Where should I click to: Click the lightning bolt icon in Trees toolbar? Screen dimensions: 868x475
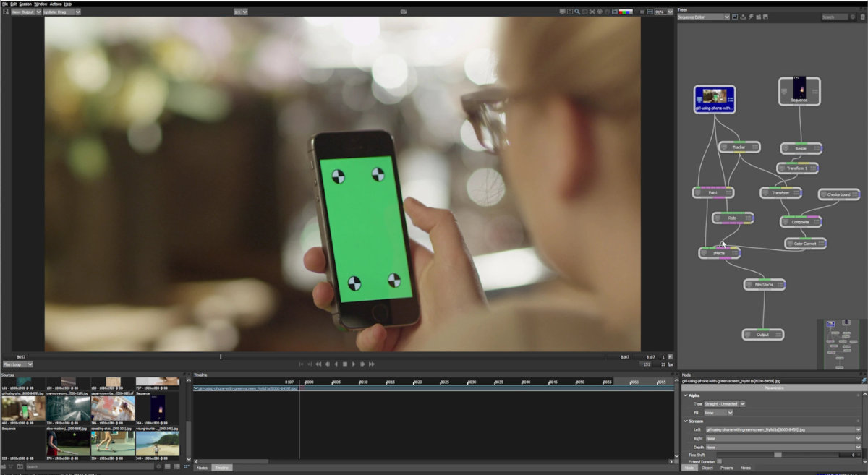pos(751,17)
